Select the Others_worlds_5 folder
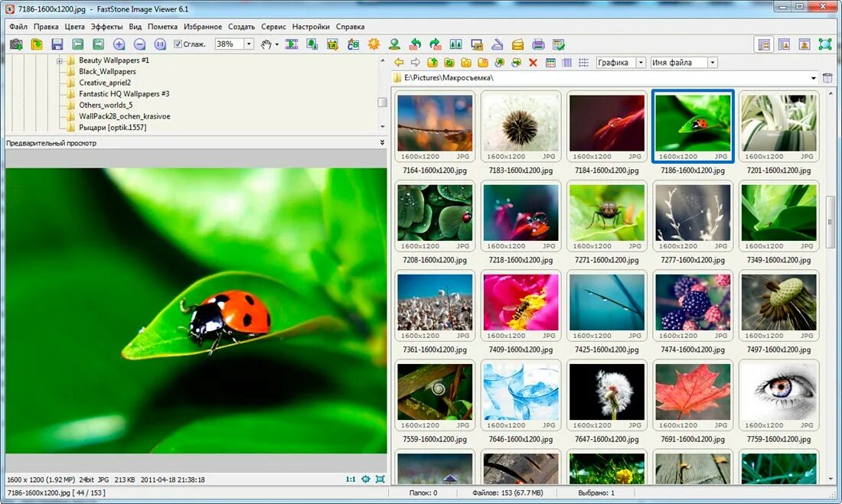The height and width of the screenshot is (504, 842). pyautogui.click(x=106, y=106)
